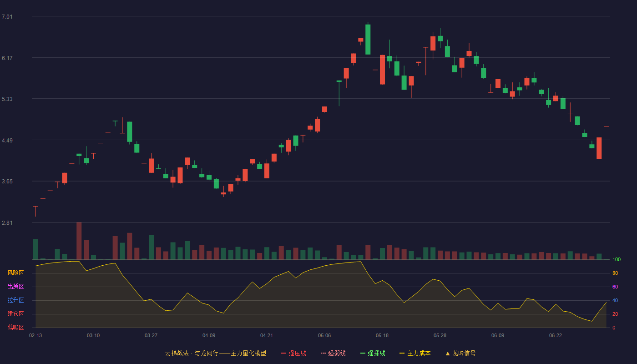This screenshot has width=637, height=364.
Task: Click the green 100 indicator axis value
Action: pos(617,260)
